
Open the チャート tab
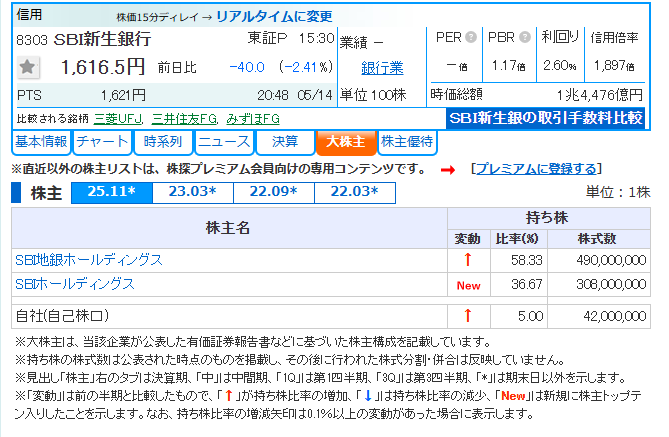coord(102,142)
